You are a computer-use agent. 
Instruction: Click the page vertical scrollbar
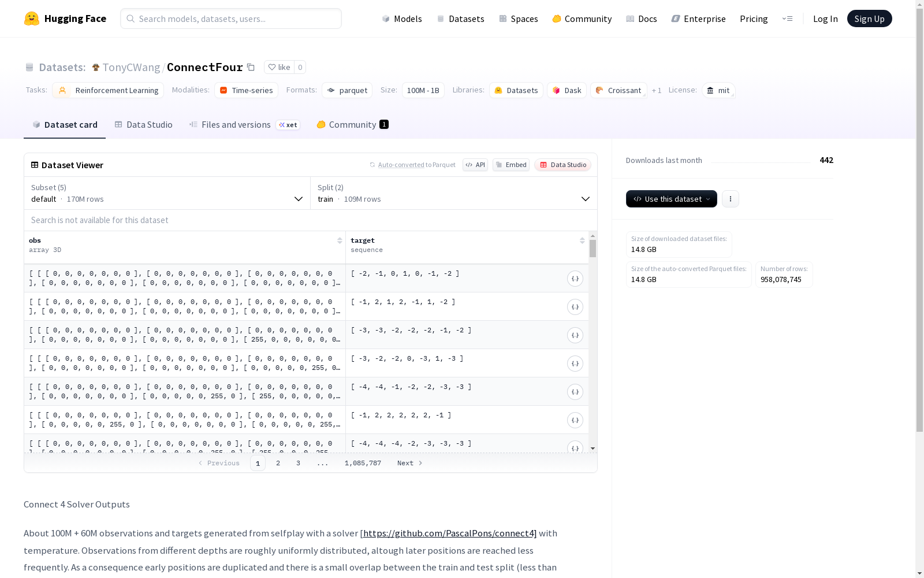point(919,220)
